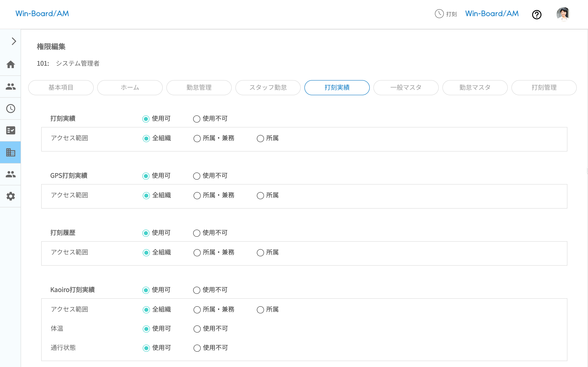Click the 打刻 clock icon in the header

pos(439,14)
